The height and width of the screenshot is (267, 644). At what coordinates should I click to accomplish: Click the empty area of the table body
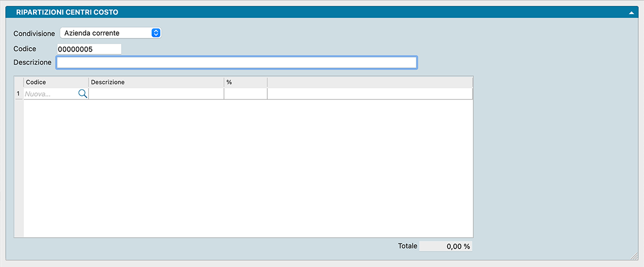(x=248, y=168)
